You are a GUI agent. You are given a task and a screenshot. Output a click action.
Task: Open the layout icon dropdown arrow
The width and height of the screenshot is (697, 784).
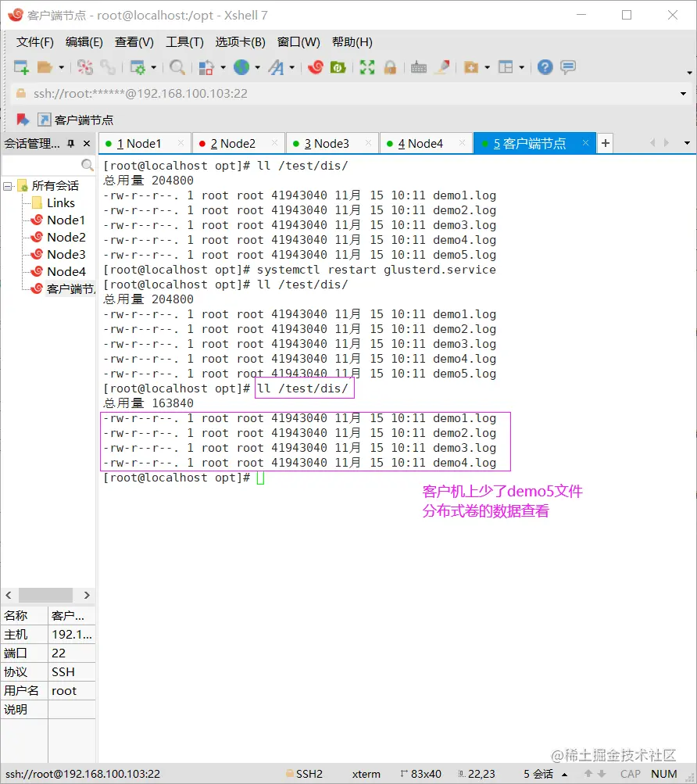pyautogui.click(x=521, y=67)
